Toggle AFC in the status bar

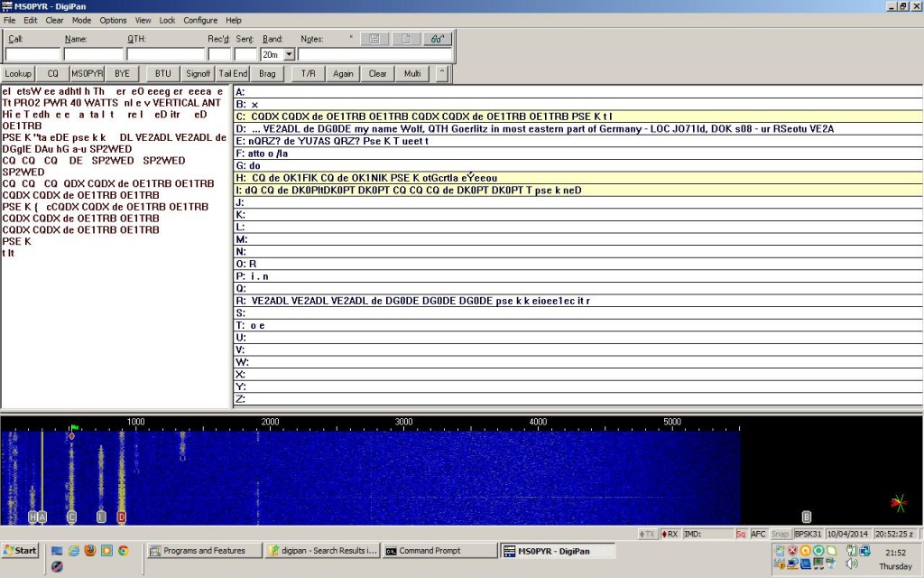[758, 534]
